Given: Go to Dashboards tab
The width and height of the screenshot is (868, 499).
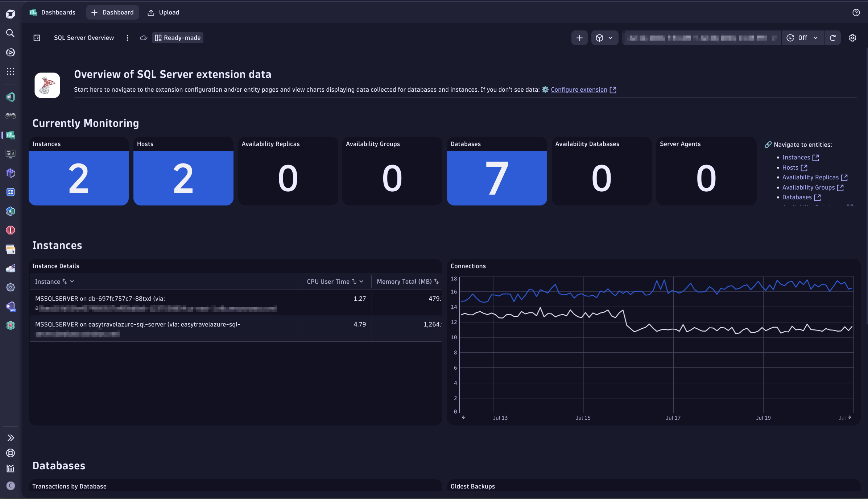Looking at the screenshot, I should (x=53, y=12).
